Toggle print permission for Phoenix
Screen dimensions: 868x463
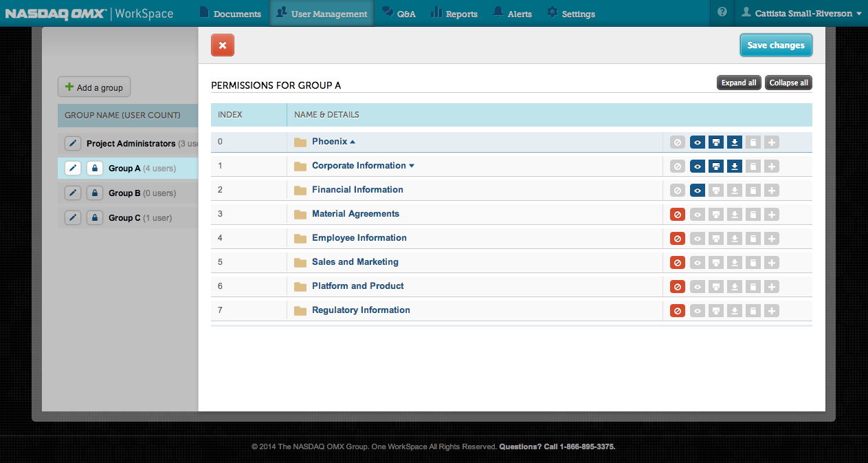(716, 142)
